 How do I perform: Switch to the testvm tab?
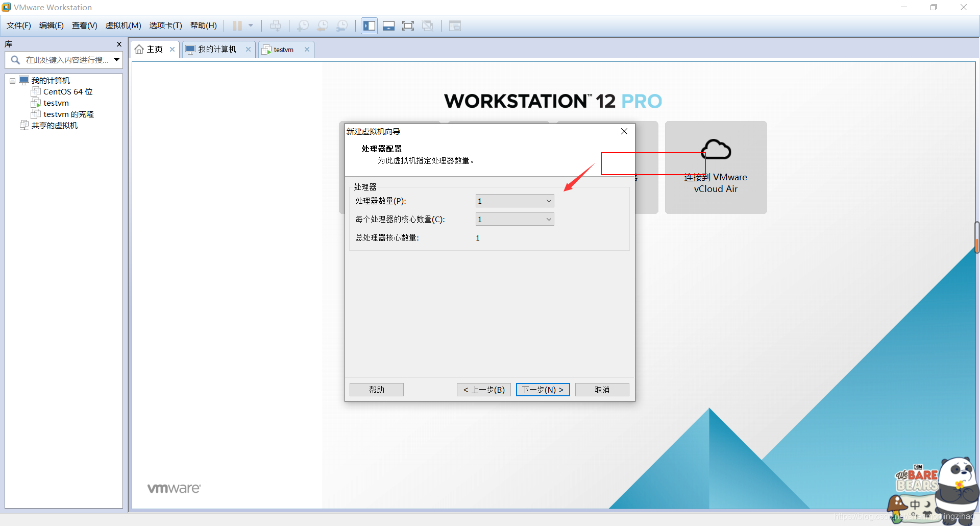283,50
